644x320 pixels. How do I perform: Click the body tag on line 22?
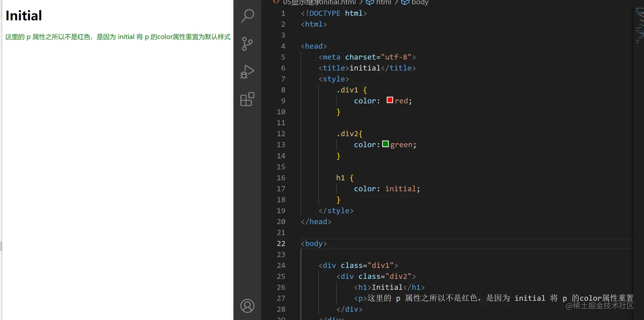click(x=314, y=243)
